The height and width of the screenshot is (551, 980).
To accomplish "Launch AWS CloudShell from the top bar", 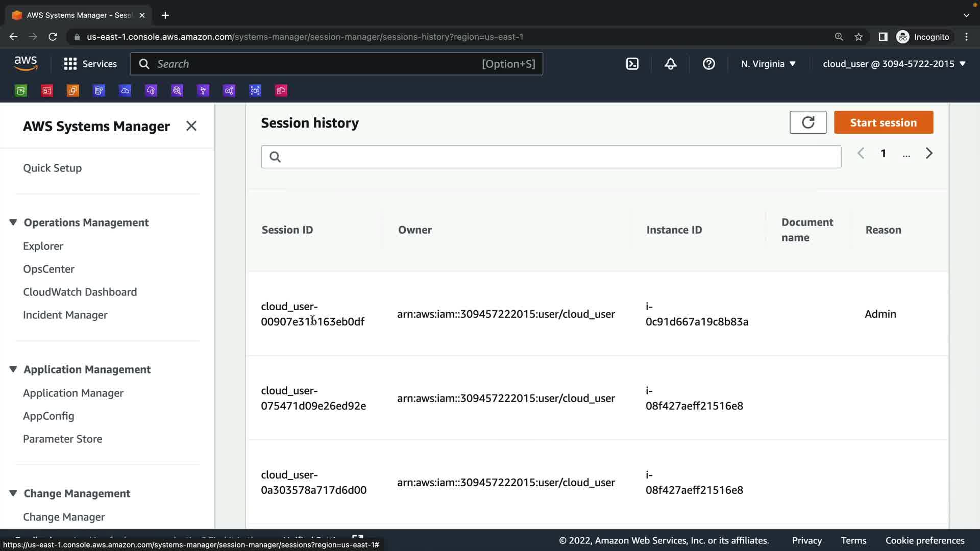I will pos(632,64).
